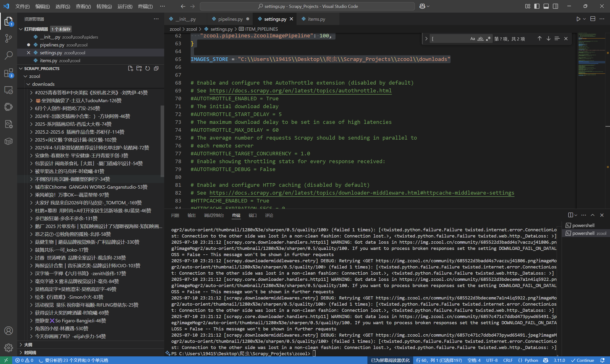Open the 运行(R) menu
610x364 pixels.
click(125, 6)
